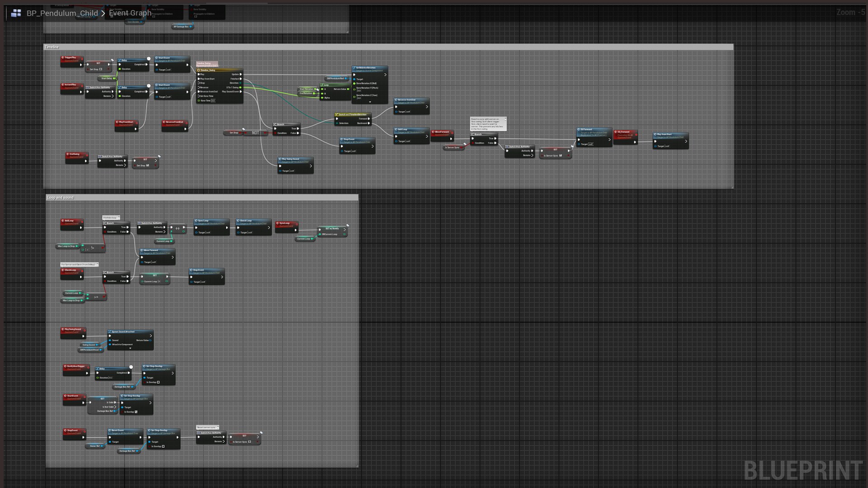Click the TriggerPlay custom event node icon

tap(63, 58)
